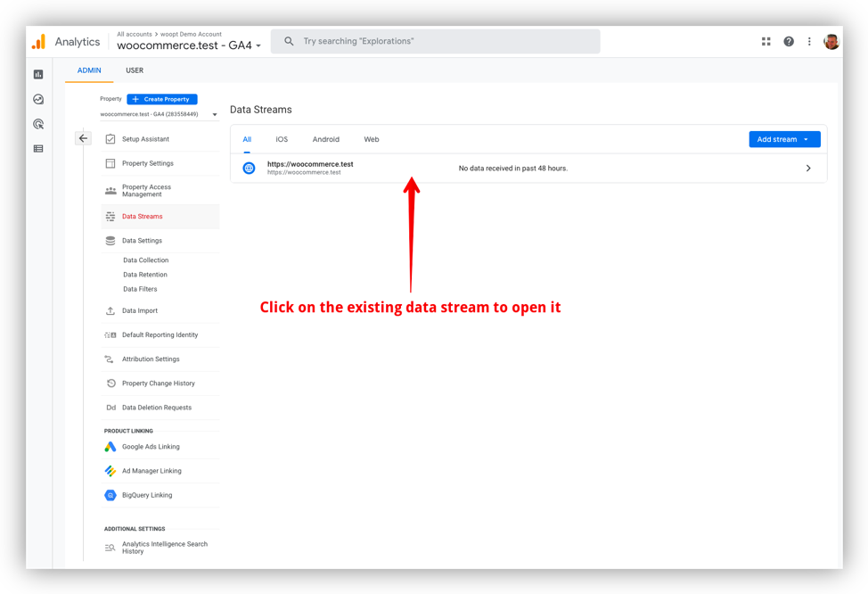This screenshot has height=594, width=868.
Task: Open Data Retention settings
Action: click(145, 275)
